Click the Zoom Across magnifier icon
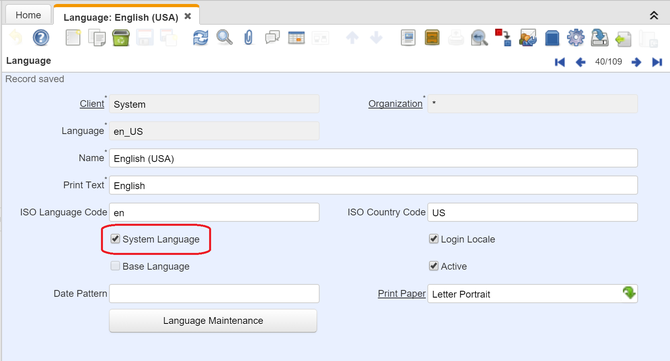 (x=479, y=38)
